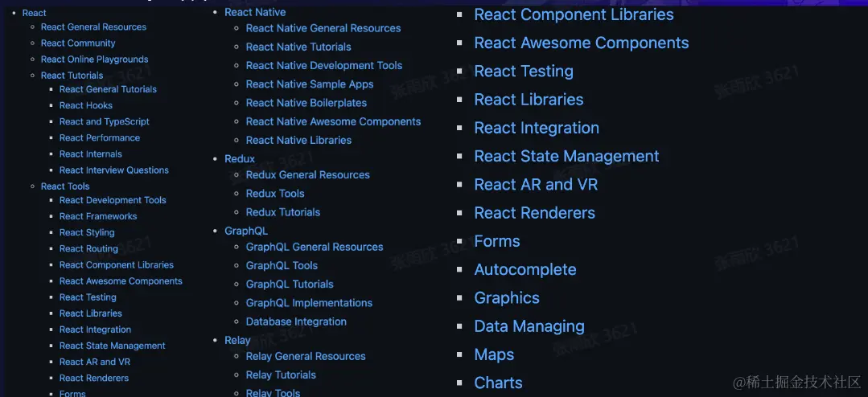Go to React Native Tutorials
868x397 pixels.
pyautogui.click(x=298, y=47)
